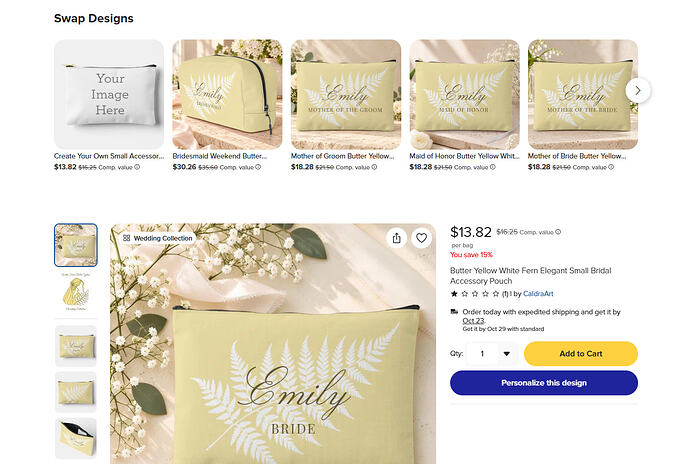This screenshot has width=690, height=464.
Task: Select the Mother of Groom pouch design
Action: click(346, 95)
